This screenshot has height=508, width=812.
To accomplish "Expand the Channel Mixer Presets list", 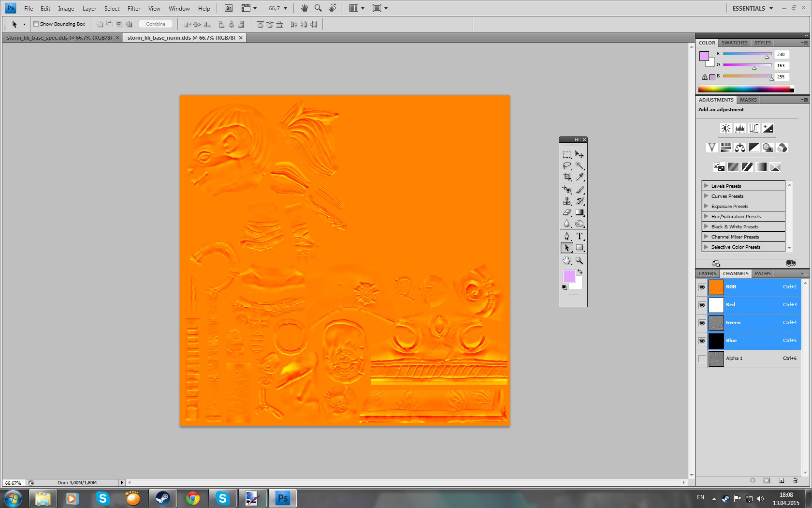I will coord(706,237).
